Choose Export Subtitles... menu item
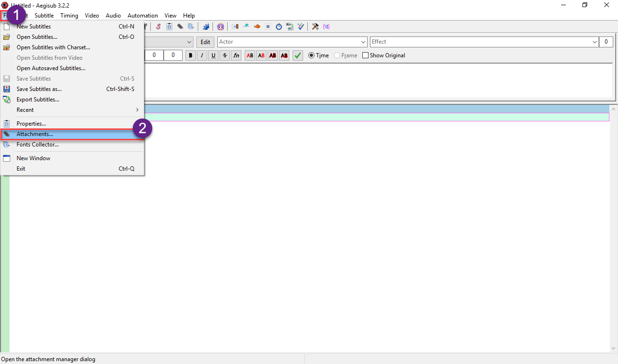This screenshot has height=364, width=618. point(73,100)
